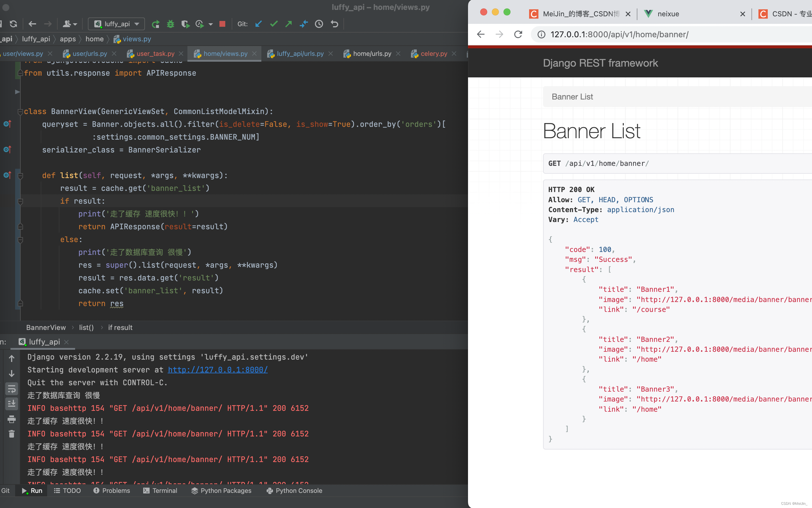This screenshot has height=508, width=812.
Task: Click the profiler run icon
Action: (x=200, y=24)
